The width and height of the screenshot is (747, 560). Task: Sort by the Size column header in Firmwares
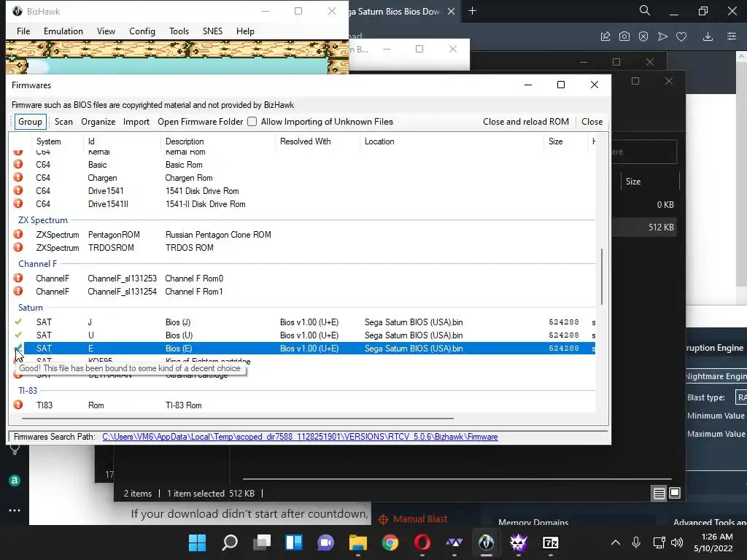tap(555, 141)
